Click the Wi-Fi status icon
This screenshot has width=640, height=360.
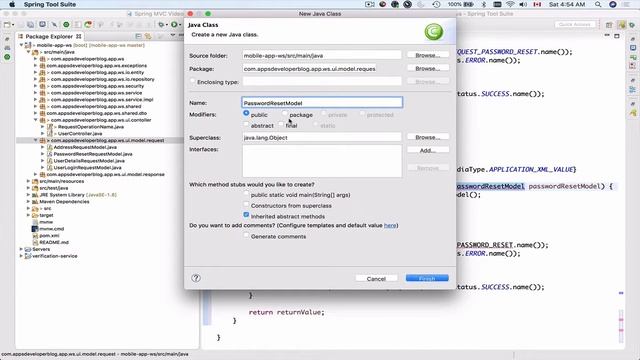pos(510,4)
